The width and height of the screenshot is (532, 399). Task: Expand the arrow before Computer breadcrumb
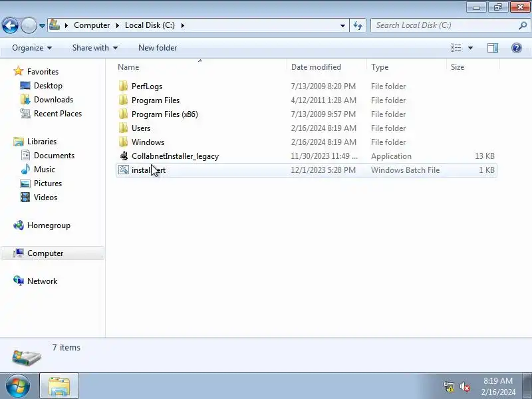tap(66, 25)
